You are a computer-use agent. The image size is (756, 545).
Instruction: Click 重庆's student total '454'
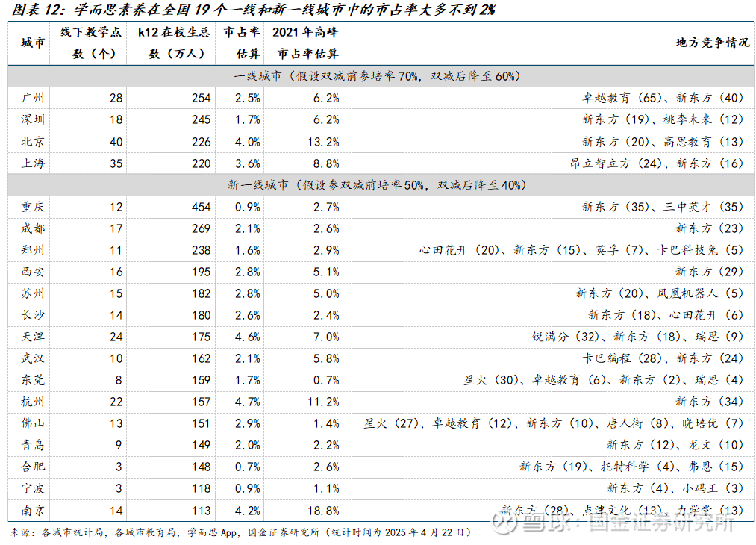point(201,208)
